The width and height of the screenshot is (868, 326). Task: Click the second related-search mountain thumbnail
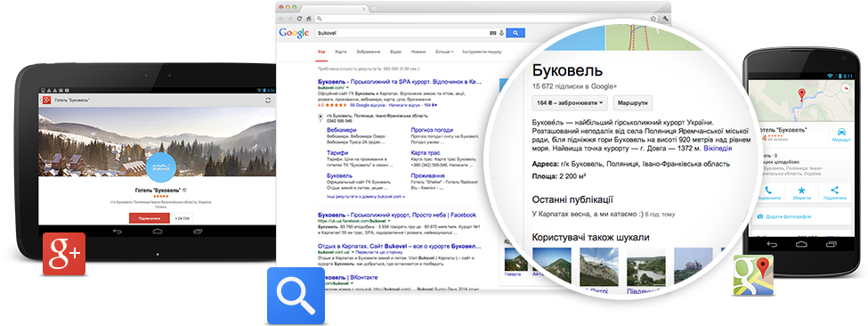point(599,266)
